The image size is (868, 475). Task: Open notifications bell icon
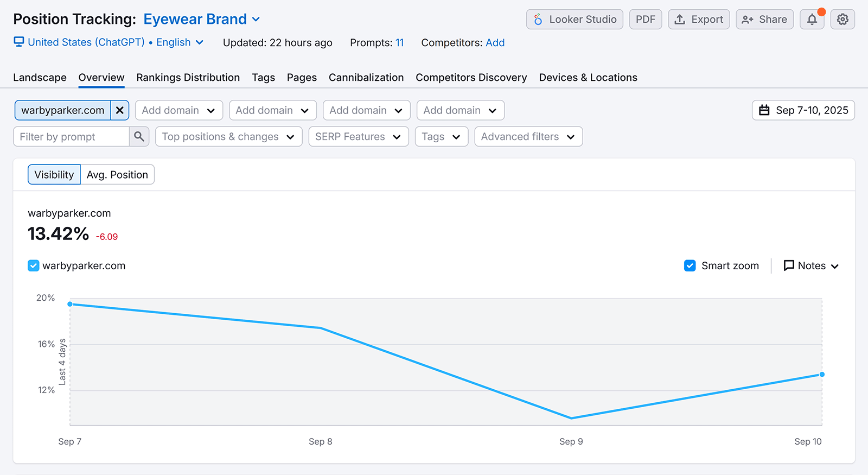[x=812, y=20]
